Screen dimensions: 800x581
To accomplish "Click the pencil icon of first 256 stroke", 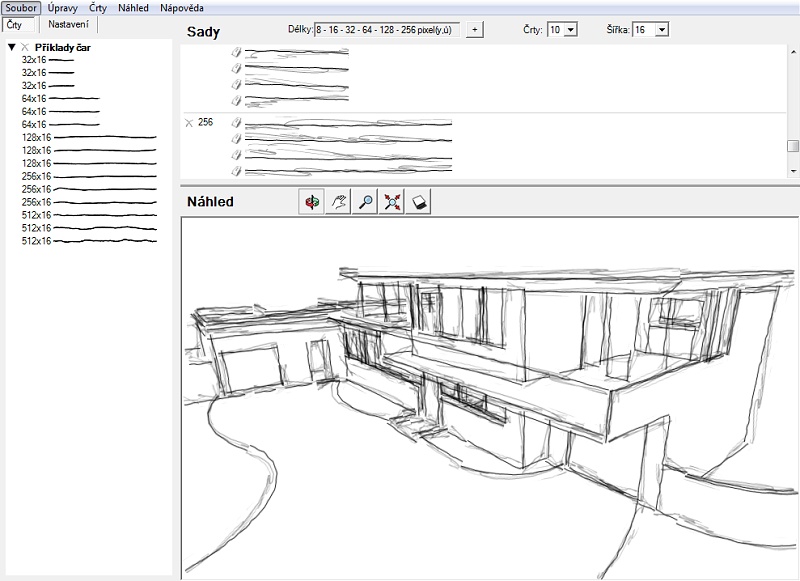I will click(236, 122).
